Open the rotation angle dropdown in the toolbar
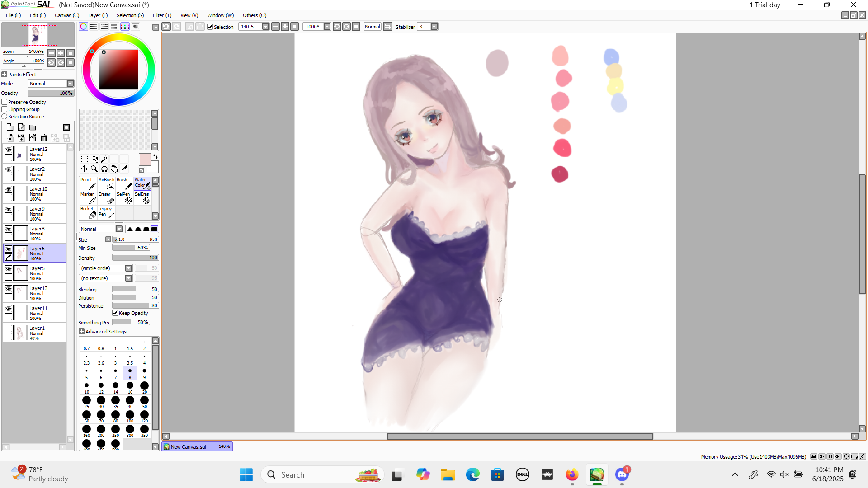868x488 pixels. point(327,27)
